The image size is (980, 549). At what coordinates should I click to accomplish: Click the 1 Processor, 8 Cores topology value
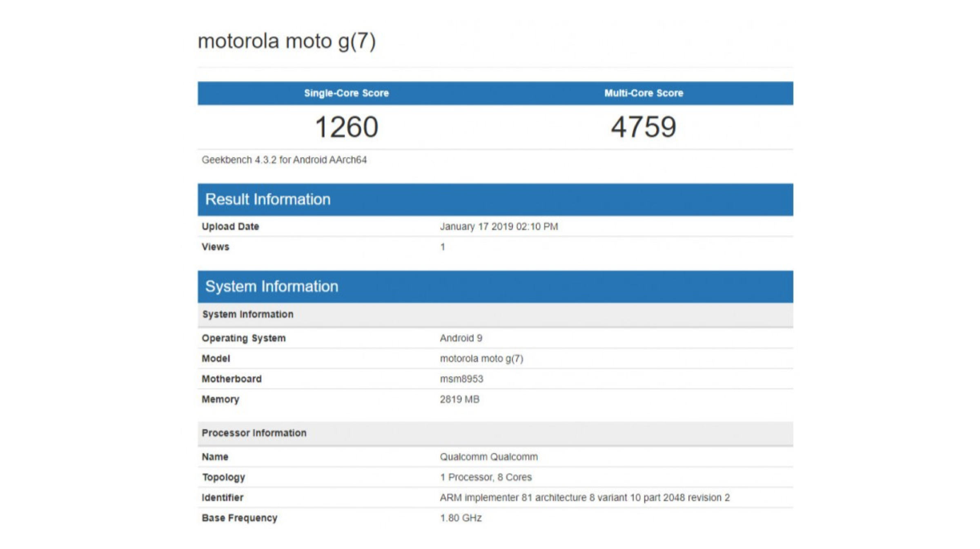pyautogui.click(x=486, y=477)
